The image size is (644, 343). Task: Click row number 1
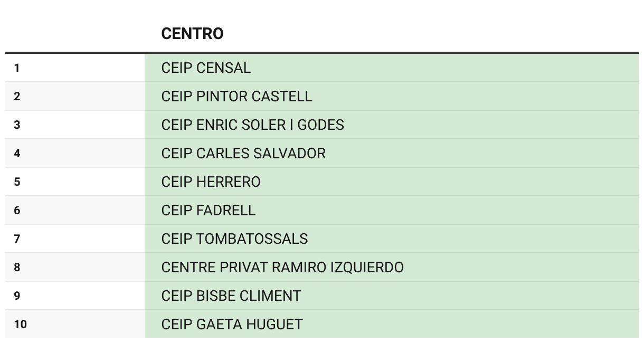[75, 68]
